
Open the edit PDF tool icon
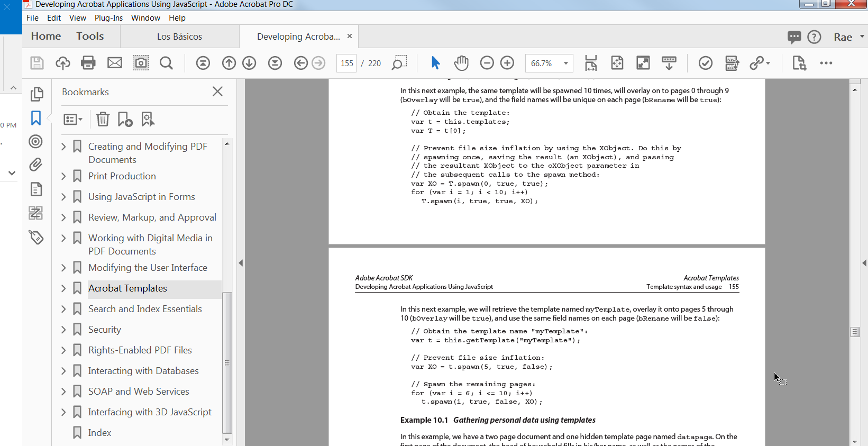click(732, 63)
